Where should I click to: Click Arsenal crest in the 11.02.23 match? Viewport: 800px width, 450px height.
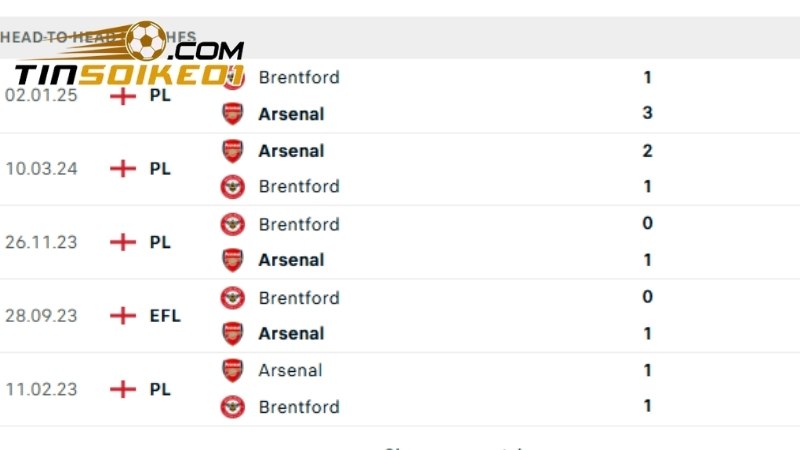pyautogui.click(x=232, y=370)
